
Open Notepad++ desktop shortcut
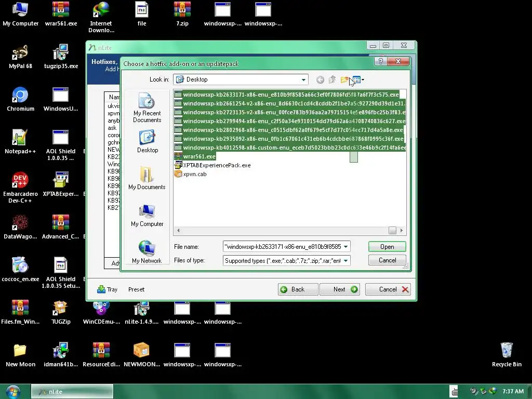[20, 142]
